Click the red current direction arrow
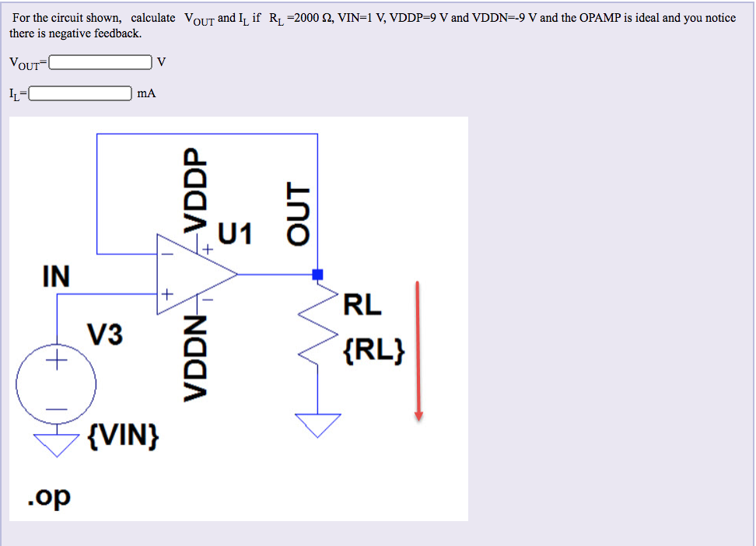This screenshot has width=756, height=546. pyautogui.click(x=418, y=350)
